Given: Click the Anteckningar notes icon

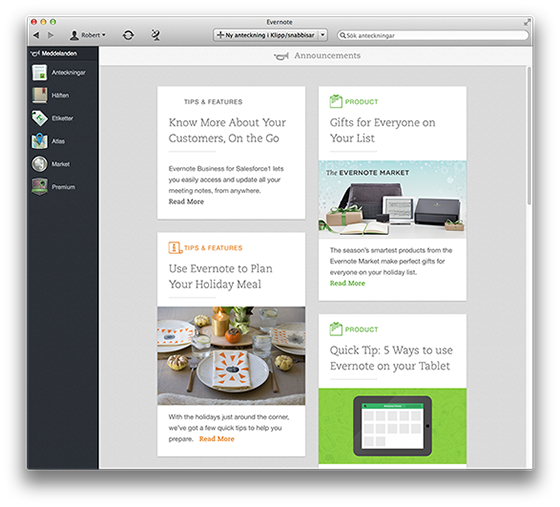Looking at the screenshot, I should coord(39,72).
